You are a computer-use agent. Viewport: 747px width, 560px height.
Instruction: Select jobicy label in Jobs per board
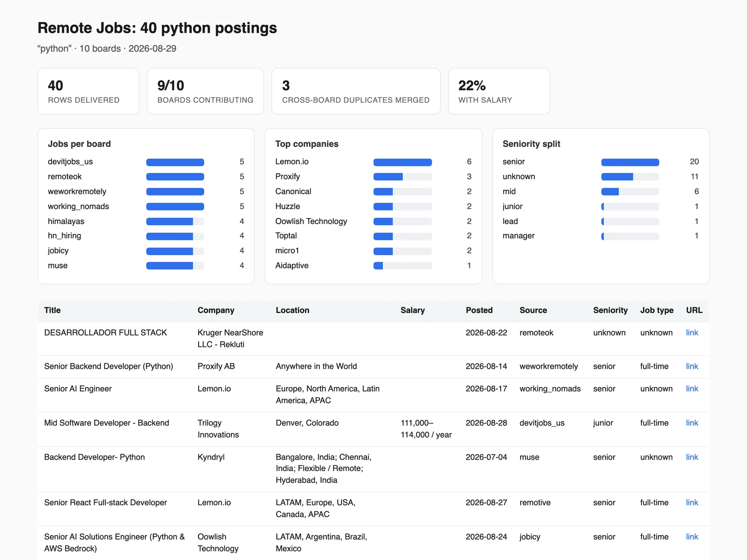[x=58, y=251]
